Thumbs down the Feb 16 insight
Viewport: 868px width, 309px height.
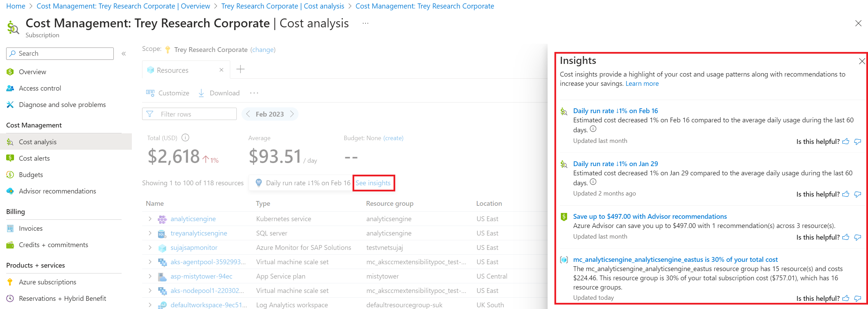pyautogui.click(x=857, y=142)
